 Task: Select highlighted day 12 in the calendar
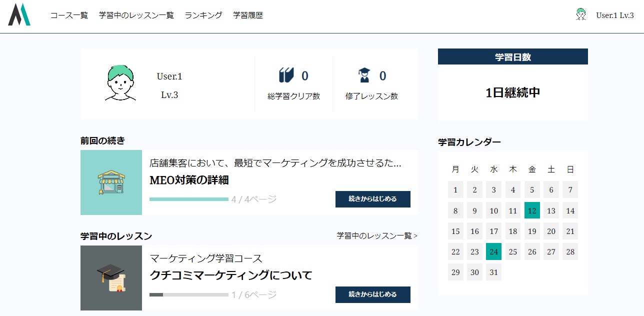click(532, 211)
